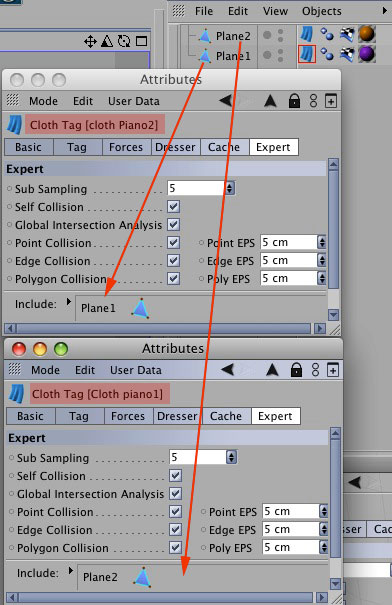Click Sub Sampling value field in cloth Piano2 panel
Image resolution: width=392 pixels, height=605 pixels.
pos(196,188)
